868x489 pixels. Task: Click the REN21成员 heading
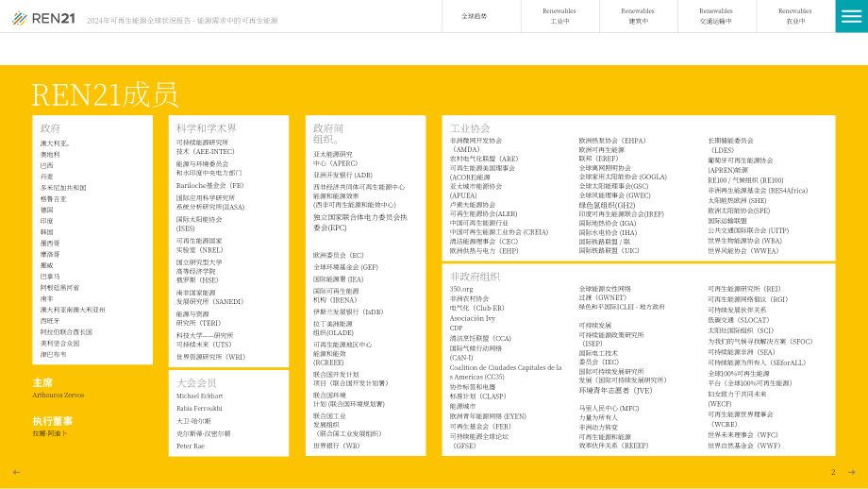(105, 94)
